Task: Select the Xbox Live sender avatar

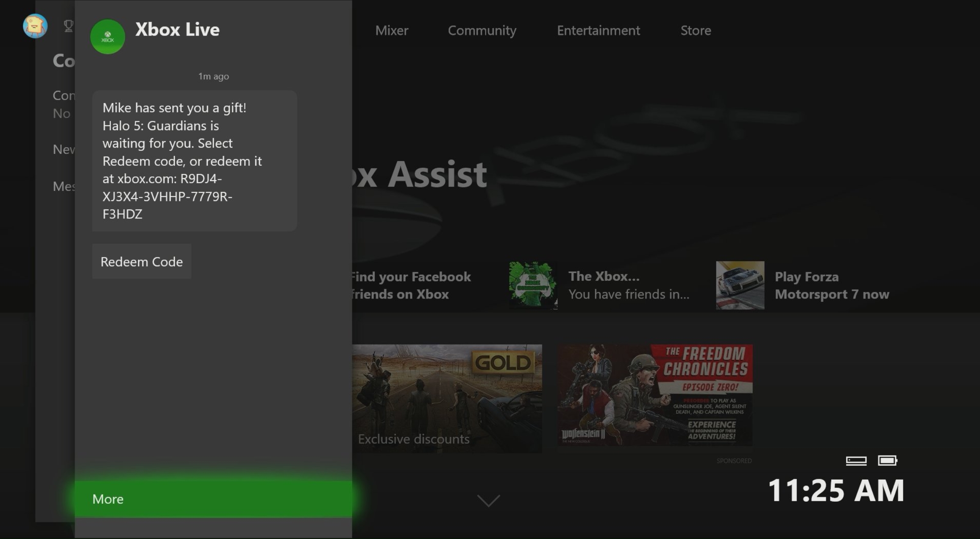Action: tap(108, 36)
